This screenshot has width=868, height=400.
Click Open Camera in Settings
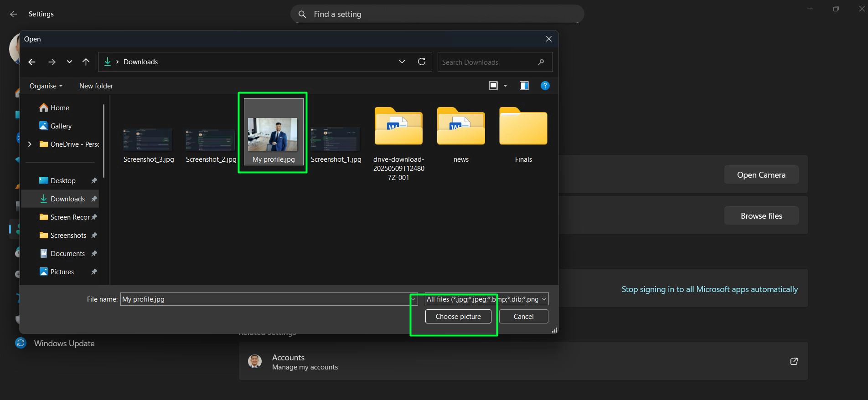761,175
